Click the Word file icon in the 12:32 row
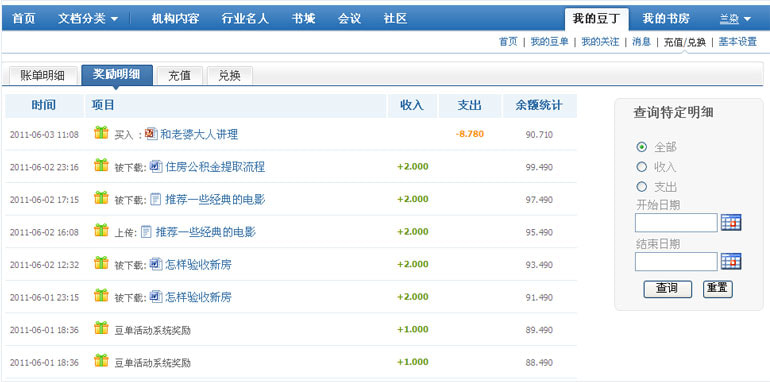 156,264
